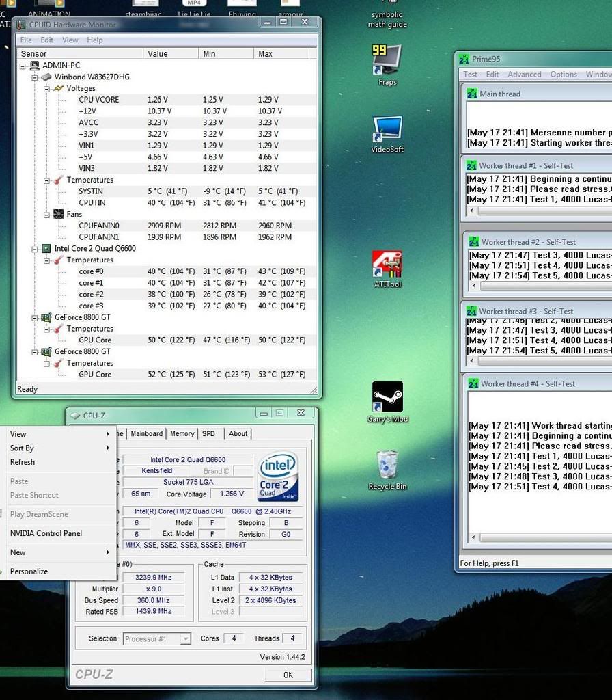
Task: Select the Recycle Bin desktop icon
Action: [387, 470]
